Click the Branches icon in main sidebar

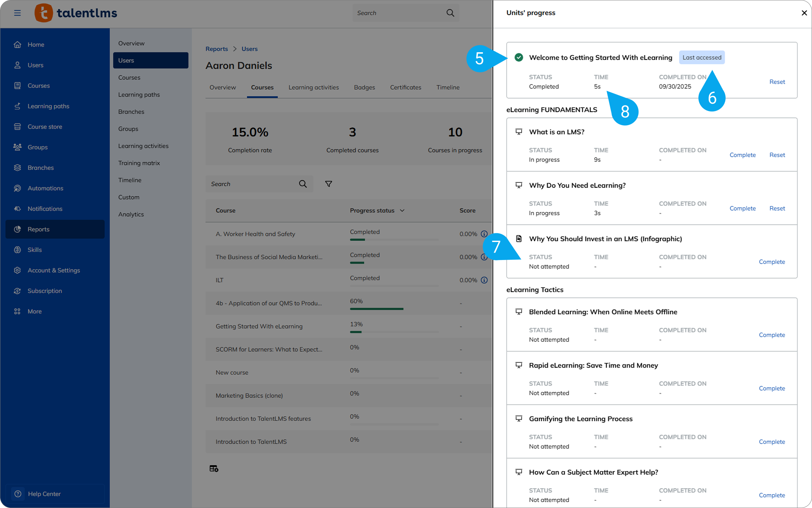[17, 168]
